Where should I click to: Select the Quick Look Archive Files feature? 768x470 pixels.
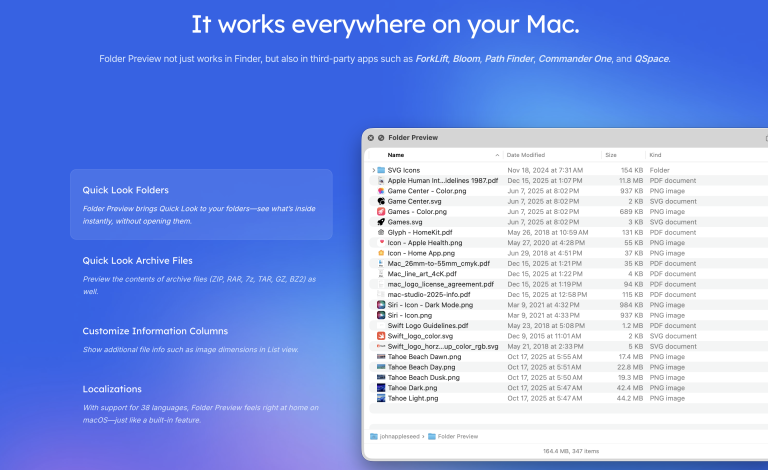tap(201, 275)
